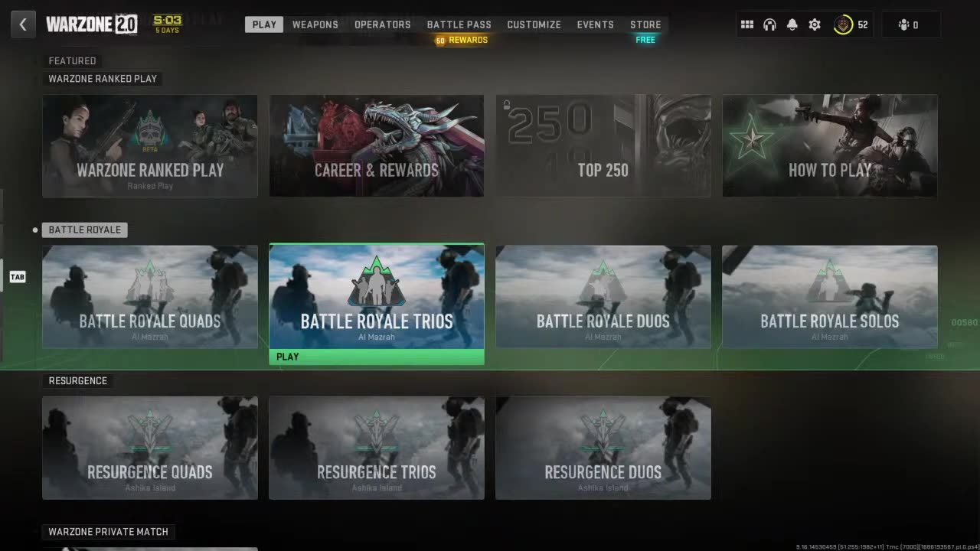Click the FEATURED section label
980x551 pixels.
(x=72, y=60)
